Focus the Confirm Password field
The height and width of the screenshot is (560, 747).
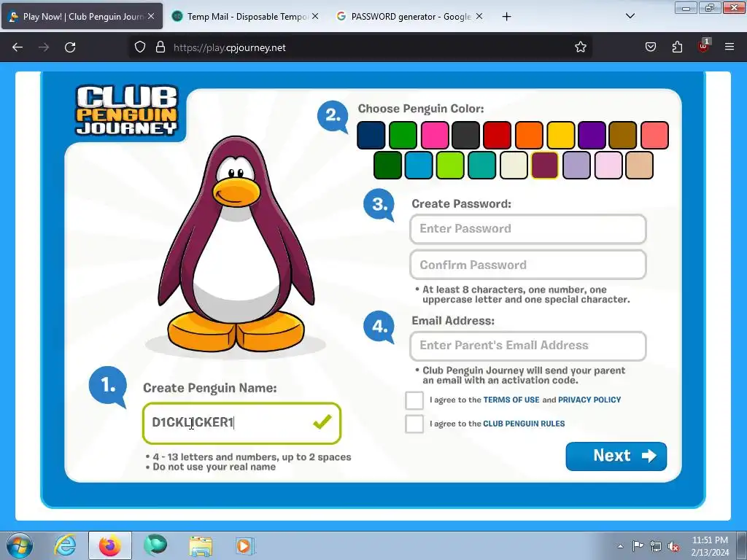(528, 265)
